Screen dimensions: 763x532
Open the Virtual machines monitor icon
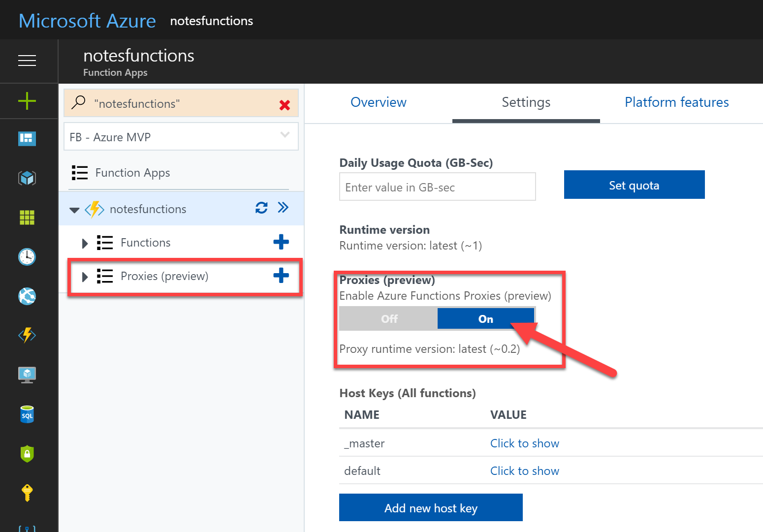pyautogui.click(x=27, y=375)
